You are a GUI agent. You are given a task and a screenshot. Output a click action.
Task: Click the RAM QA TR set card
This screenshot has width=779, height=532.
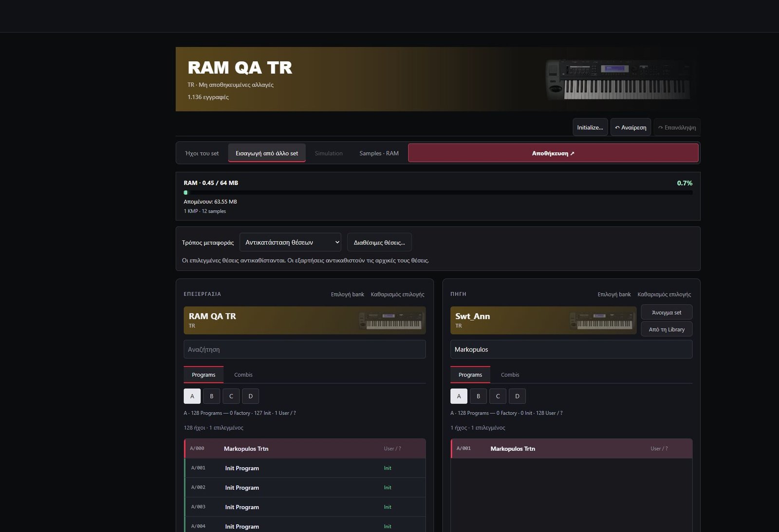click(x=305, y=320)
